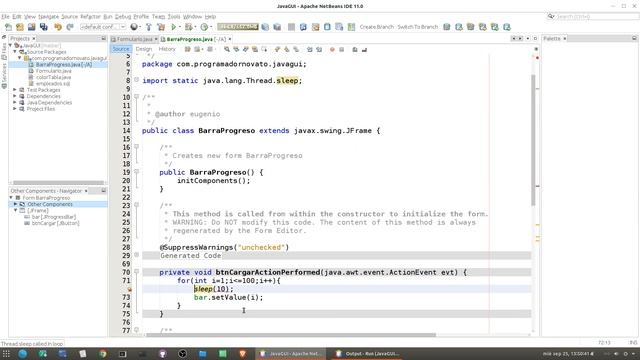
Task: Collapse the JavaGUI project node
Action: pyautogui.click(x=11, y=46)
